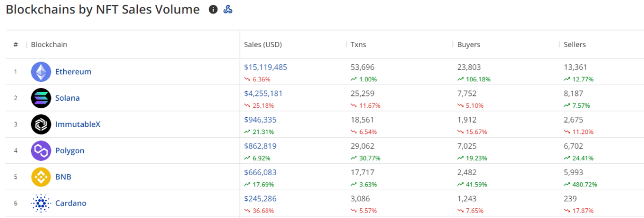Select BNB transactions count 17,717

[x=362, y=172]
